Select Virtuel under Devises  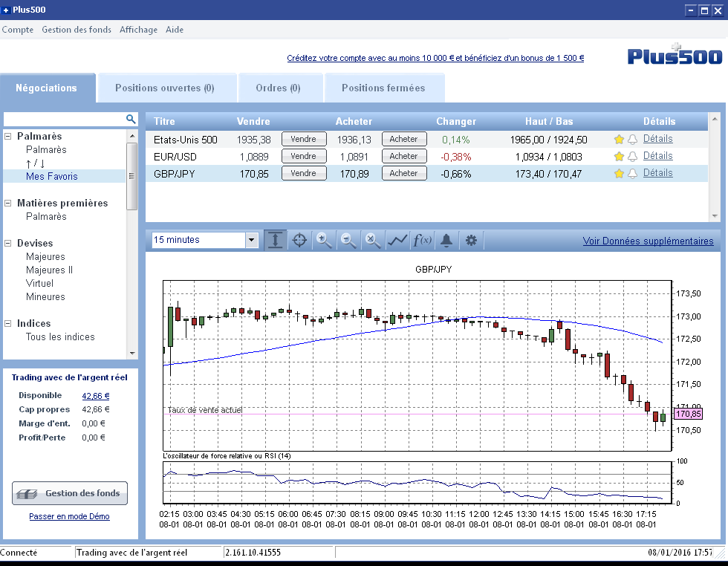(39, 284)
